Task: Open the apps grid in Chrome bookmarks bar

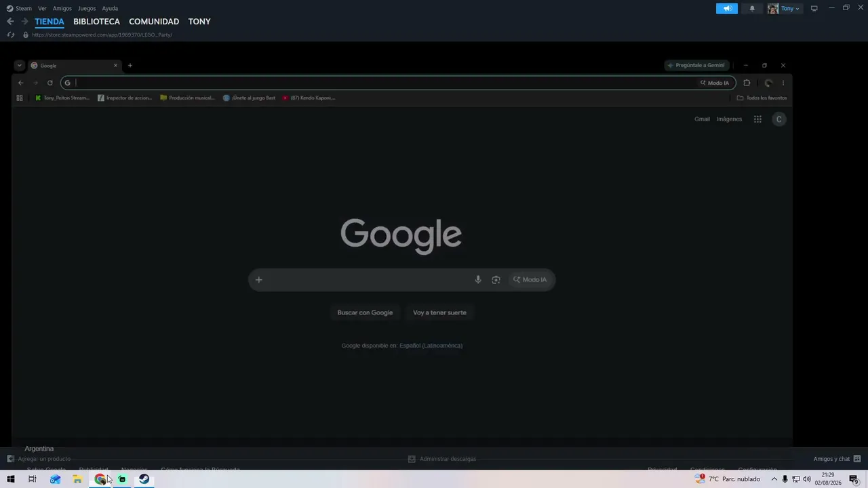Action: 20,98
